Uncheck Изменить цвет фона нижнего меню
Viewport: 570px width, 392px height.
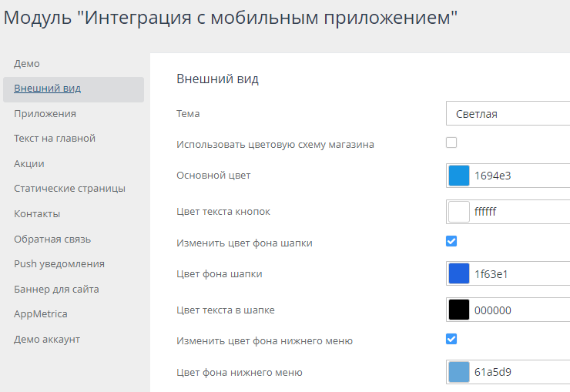451,339
